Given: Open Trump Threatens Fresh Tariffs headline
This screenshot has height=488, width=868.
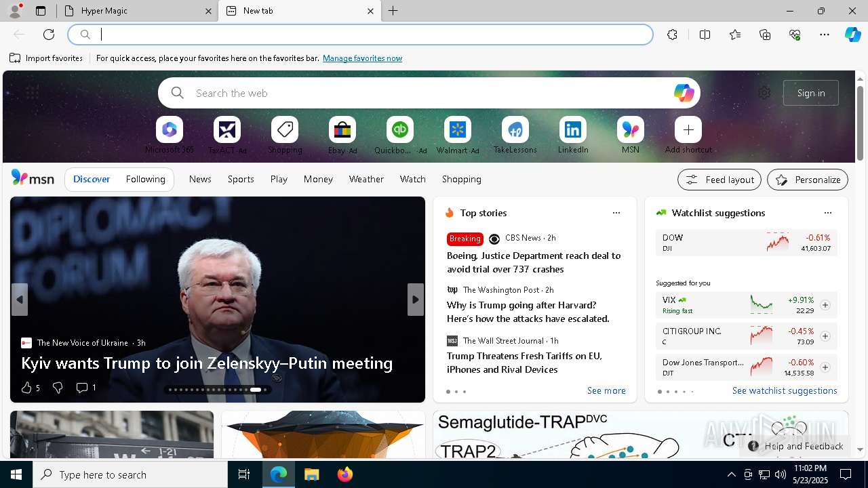Looking at the screenshot, I should tap(524, 363).
